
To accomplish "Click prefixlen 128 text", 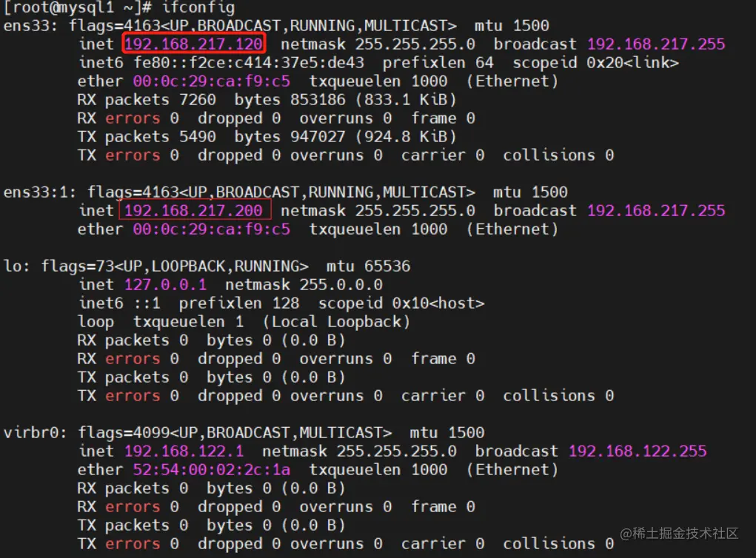I will [239, 303].
